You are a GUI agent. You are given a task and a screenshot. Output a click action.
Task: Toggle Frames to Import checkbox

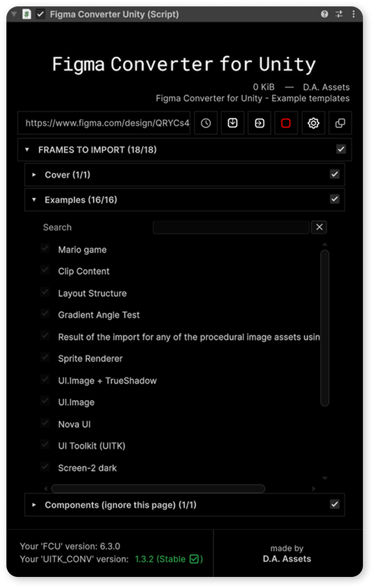coord(341,149)
